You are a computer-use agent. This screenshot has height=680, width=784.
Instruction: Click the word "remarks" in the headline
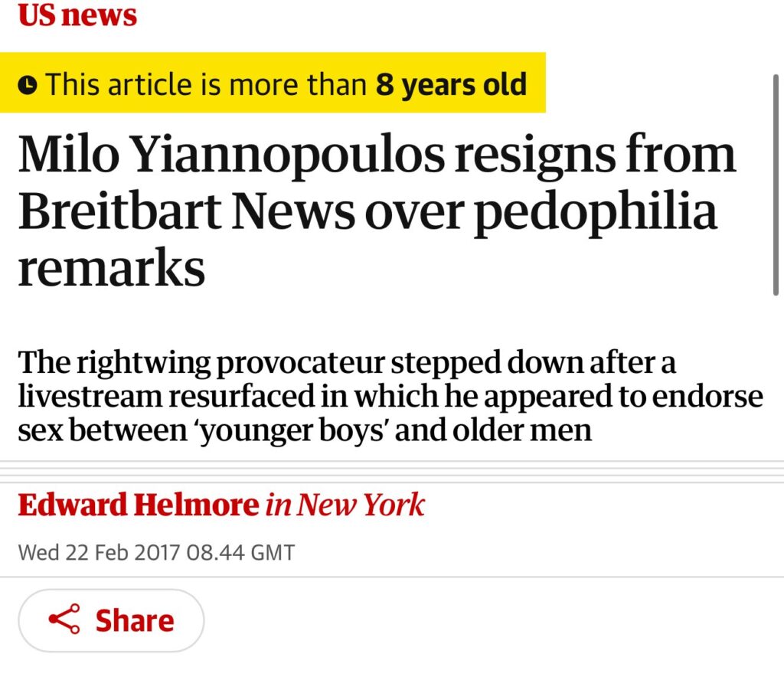[112, 268]
